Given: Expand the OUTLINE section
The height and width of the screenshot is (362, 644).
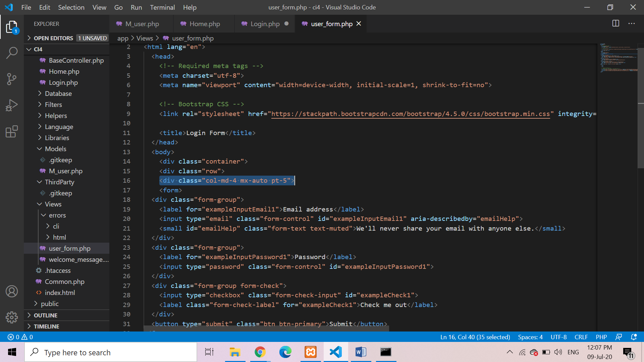Looking at the screenshot, I should coord(46,315).
